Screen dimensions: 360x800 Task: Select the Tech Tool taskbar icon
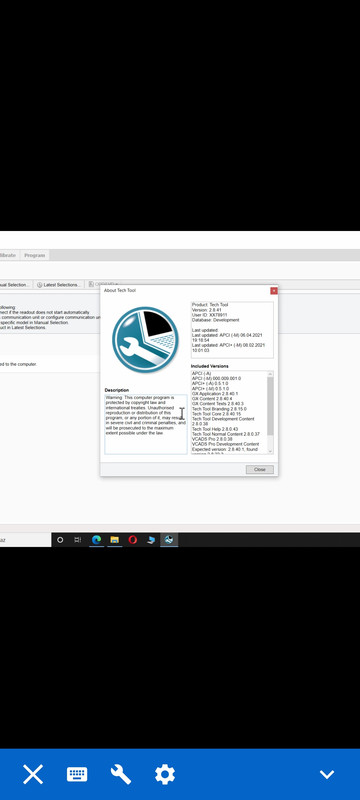(x=169, y=539)
